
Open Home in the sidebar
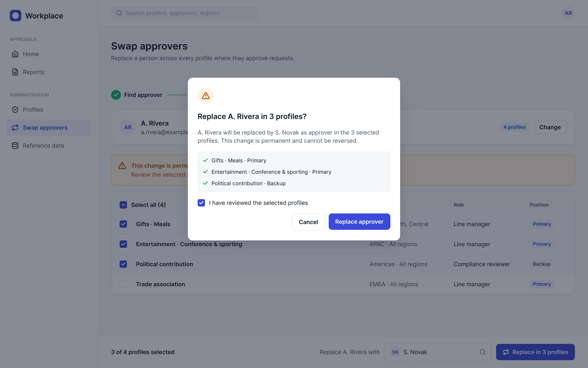tap(49, 54)
